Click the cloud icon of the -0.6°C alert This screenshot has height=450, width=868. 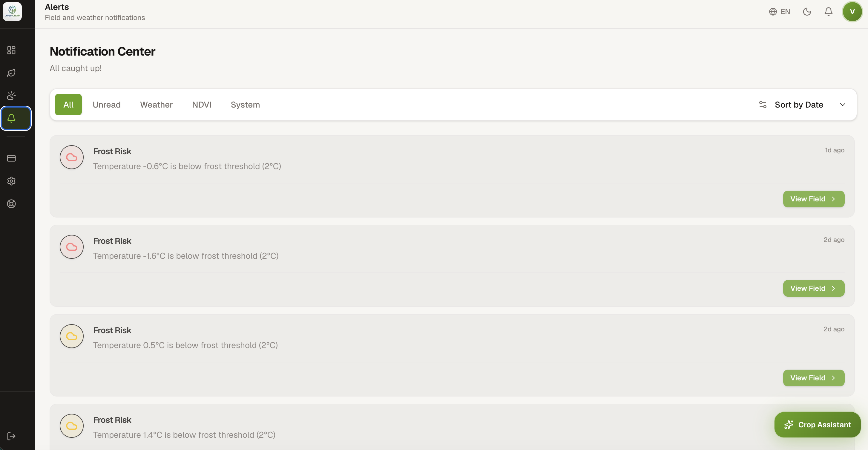click(x=72, y=157)
